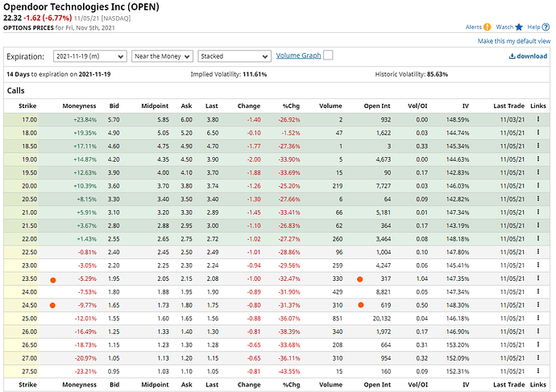The height and width of the screenshot is (392, 556).
Task: Sort by top Open Int column header
Action: (377, 106)
